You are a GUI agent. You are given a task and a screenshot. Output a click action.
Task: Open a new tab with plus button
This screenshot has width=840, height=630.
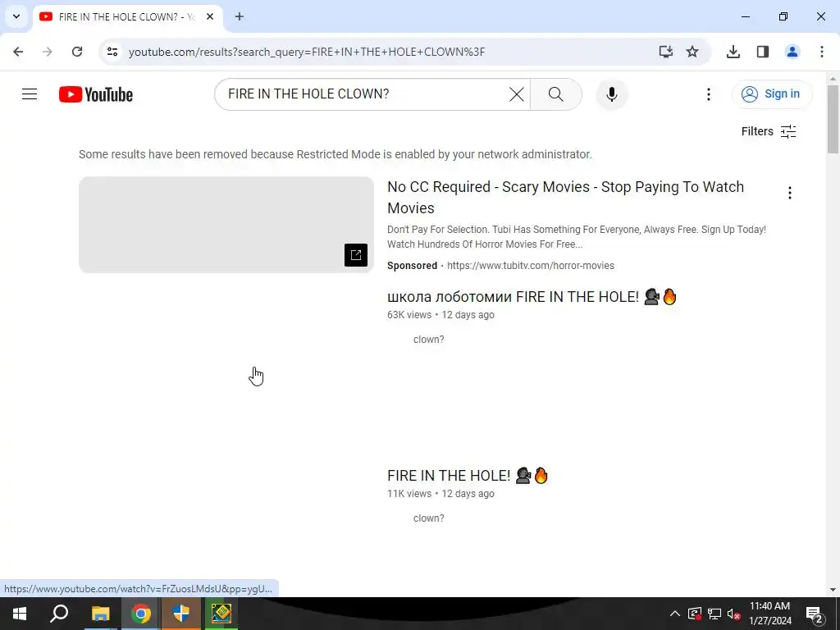[240, 16]
